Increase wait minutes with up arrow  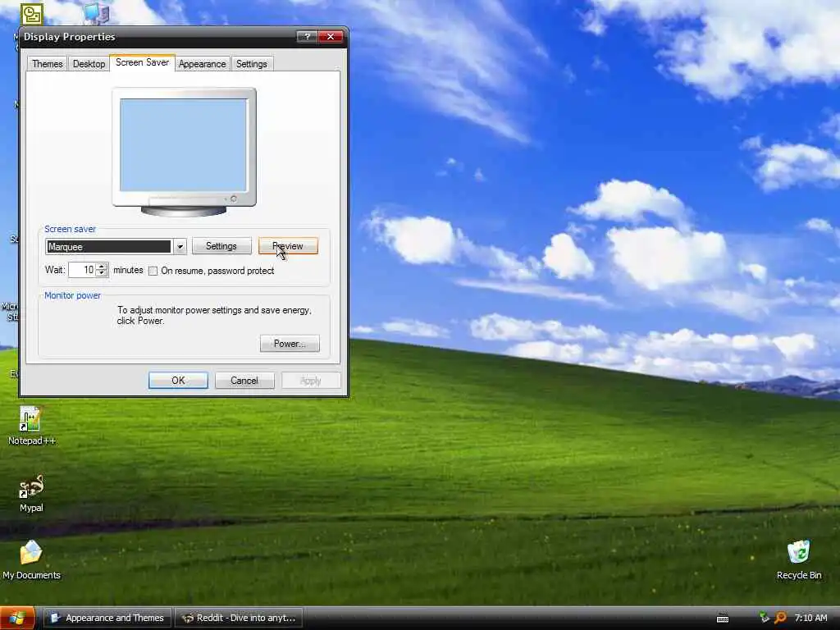pyautogui.click(x=101, y=267)
